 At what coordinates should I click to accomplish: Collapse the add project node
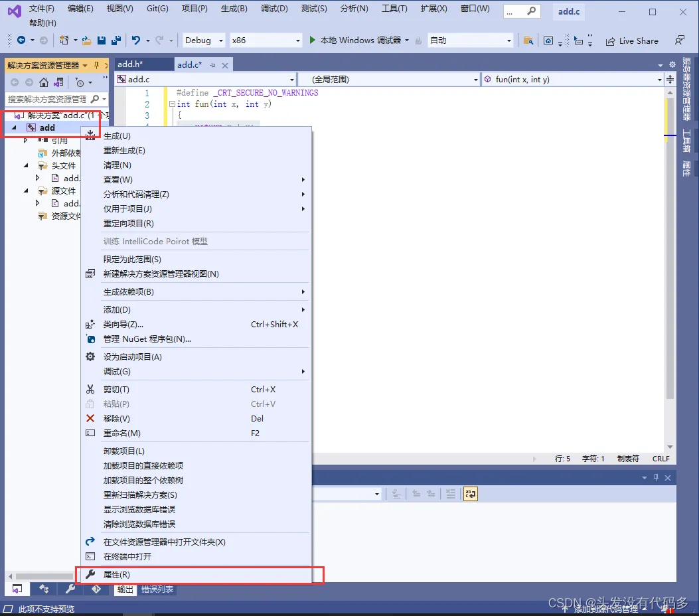click(14, 128)
